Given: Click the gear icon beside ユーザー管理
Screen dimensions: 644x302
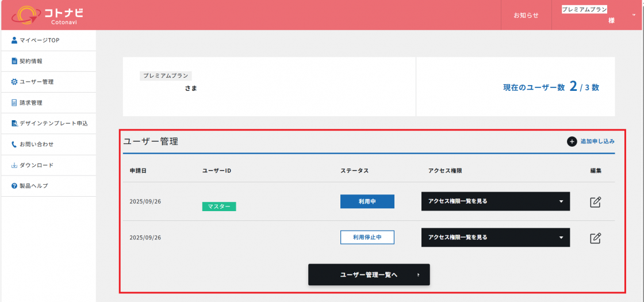Looking at the screenshot, I should [x=14, y=82].
